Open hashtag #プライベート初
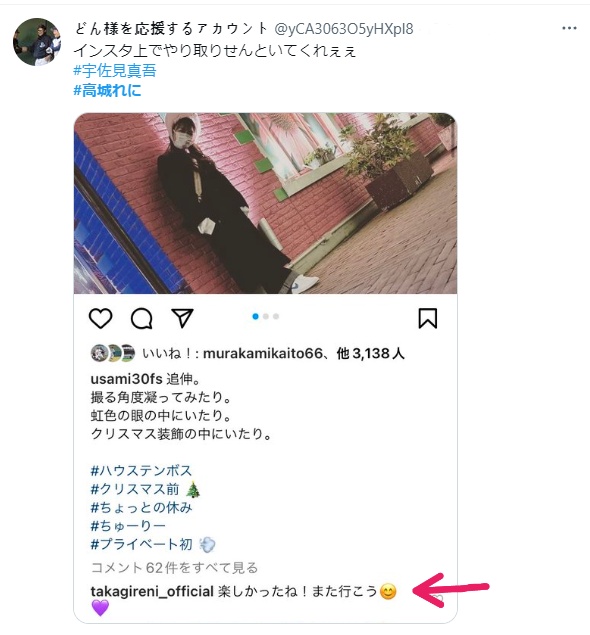This screenshot has width=590, height=635. (141, 544)
